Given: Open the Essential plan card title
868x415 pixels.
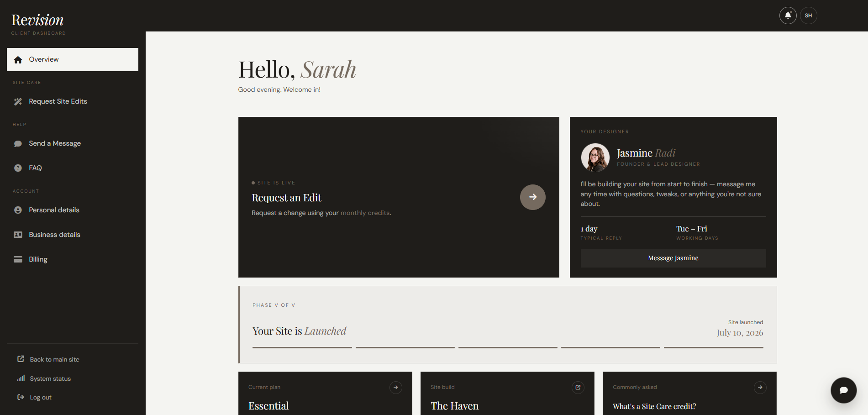Looking at the screenshot, I should (x=268, y=406).
